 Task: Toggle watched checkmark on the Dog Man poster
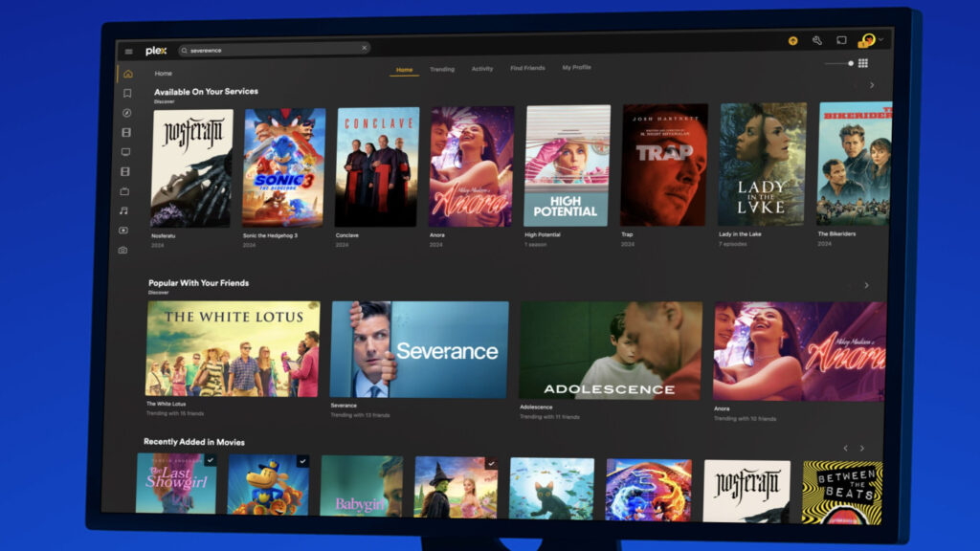coord(302,462)
